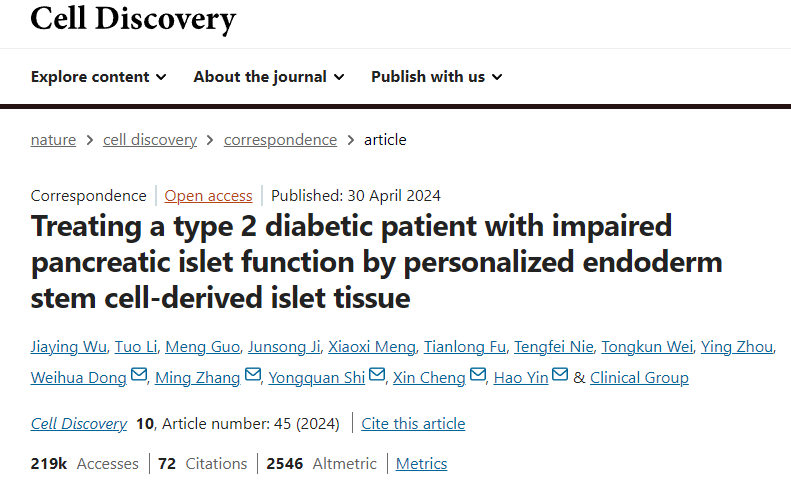Open cell discovery breadcrumb link
The height and width of the screenshot is (488, 791).
point(150,139)
